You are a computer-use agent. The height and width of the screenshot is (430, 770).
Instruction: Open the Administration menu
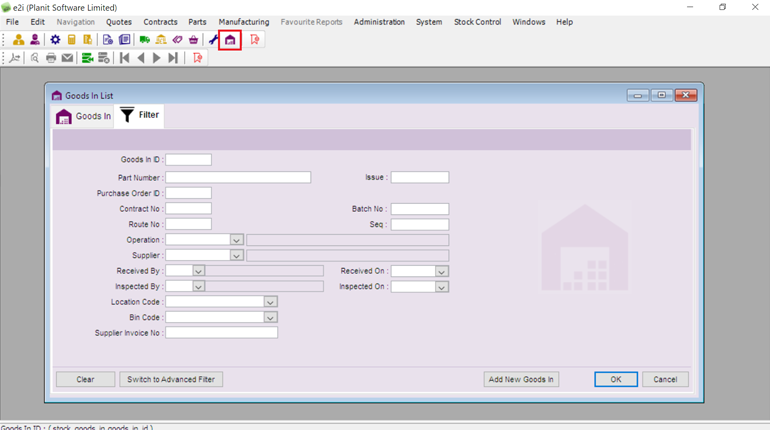[379, 22]
